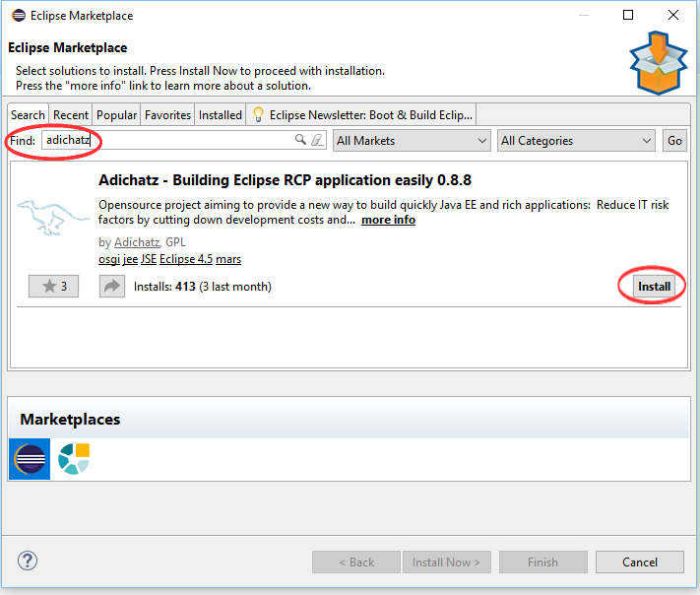Open the Eclipse Newsletter tab
Image resolution: width=700 pixels, height=595 pixels.
click(x=364, y=115)
